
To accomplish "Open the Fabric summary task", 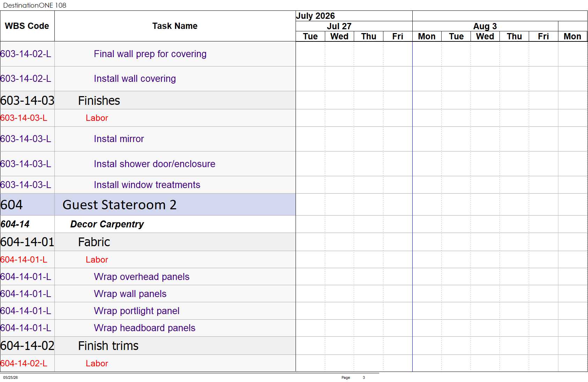I will click(94, 242).
